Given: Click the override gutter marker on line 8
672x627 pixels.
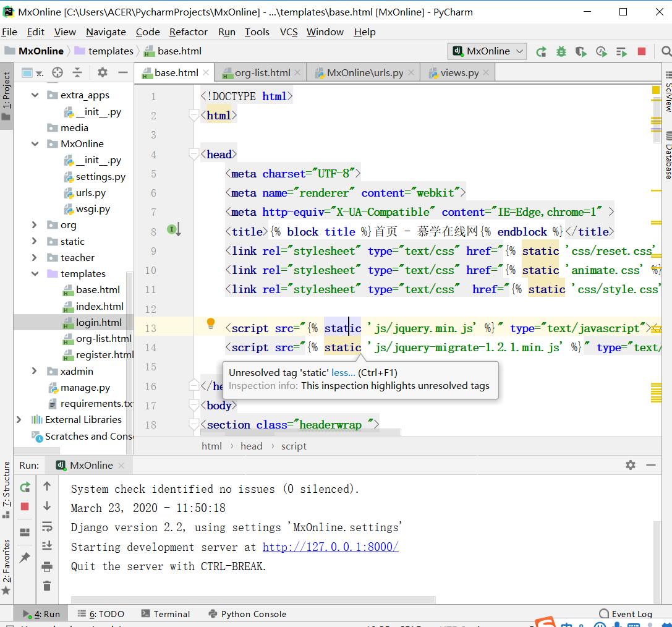Looking at the screenshot, I should pyautogui.click(x=174, y=229).
